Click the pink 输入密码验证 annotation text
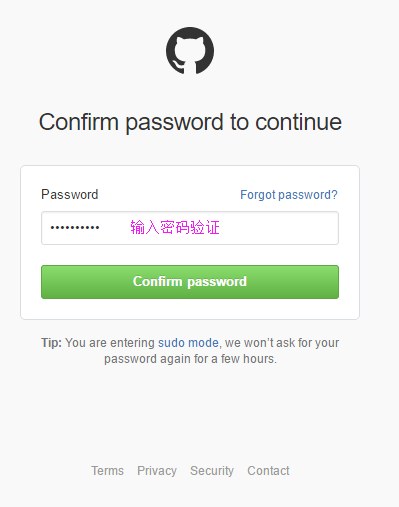Screen dimensions: 399x507 175,228
